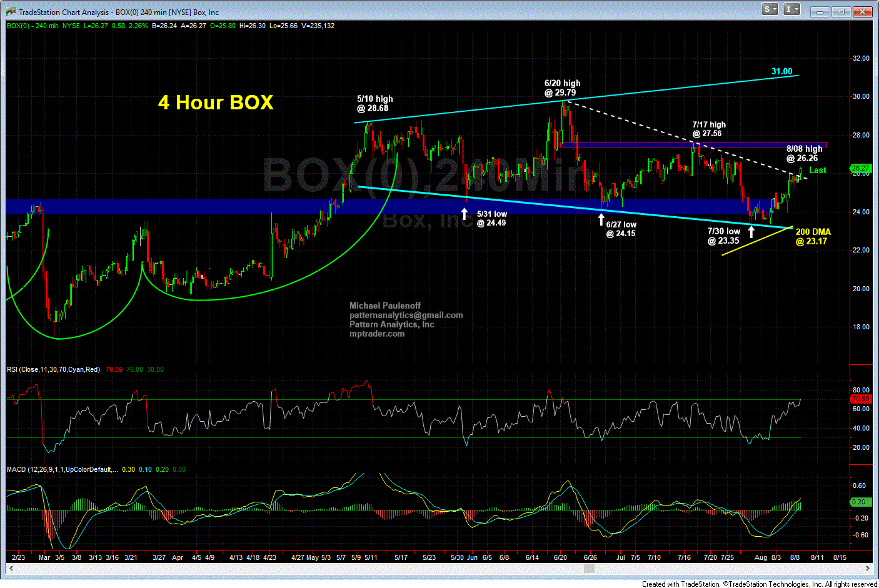Click the TradeStation app icon in the title bar
This screenshot has height=588, width=879.
pos(11,12)
